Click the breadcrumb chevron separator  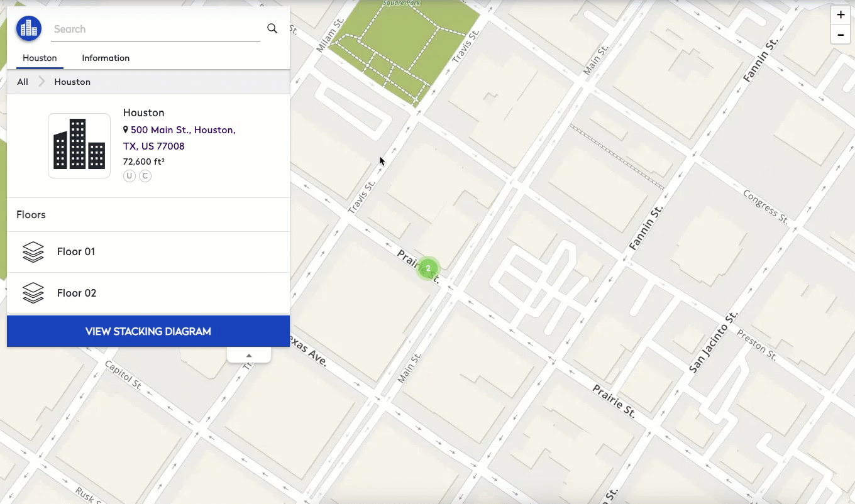click(x=41, y=82)
